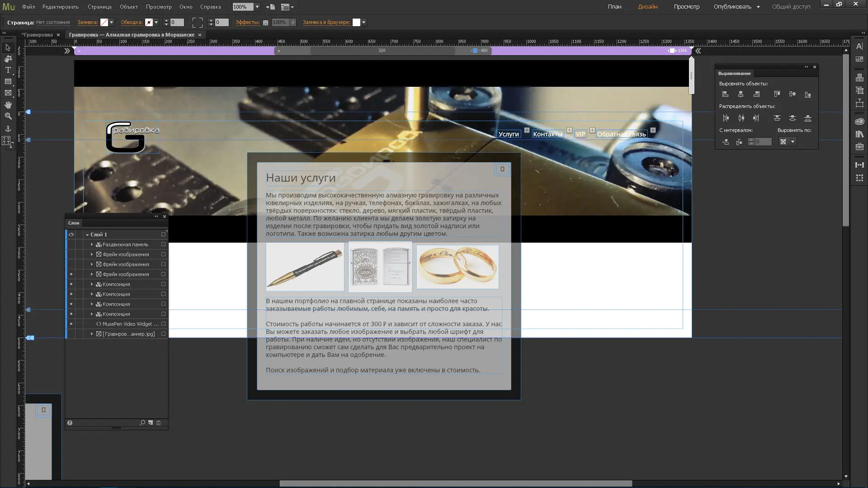Activate the Zoom magnifier tool

(8, 116)
